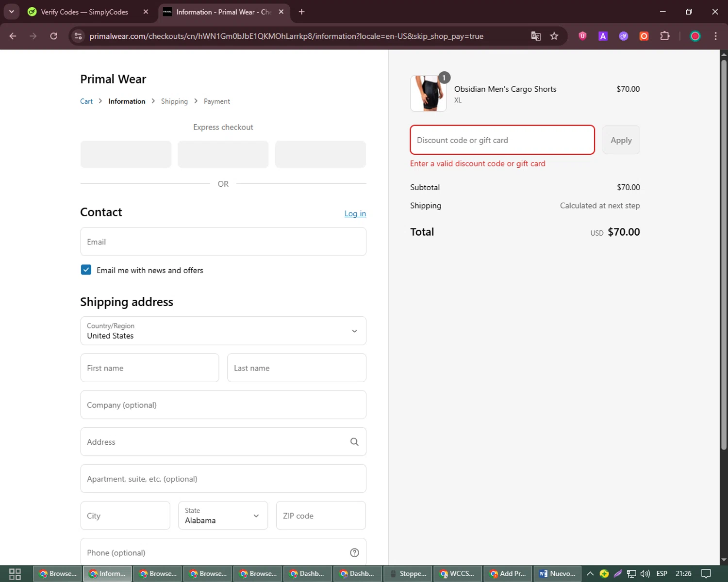Click the first Express checkout placeholder button

[x=126, y=154]
